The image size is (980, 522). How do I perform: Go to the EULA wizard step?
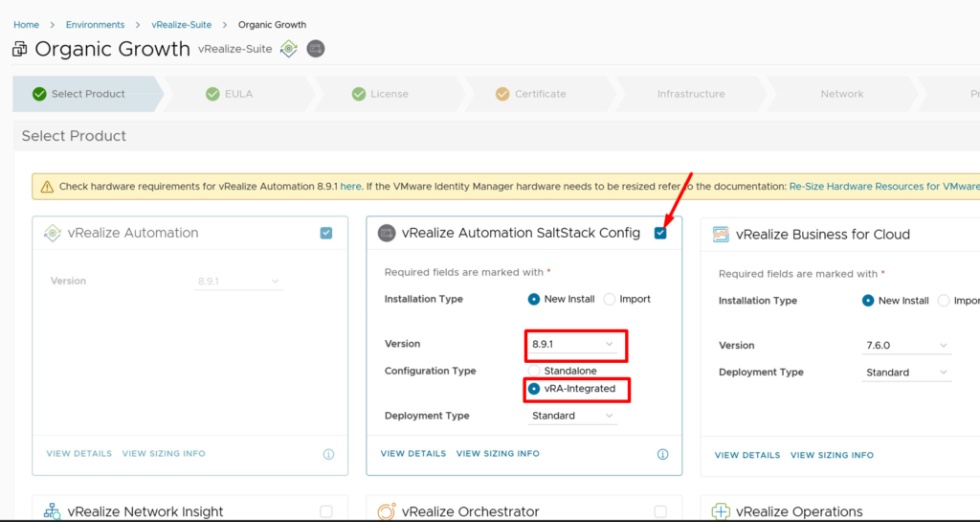tap(238, 94)
